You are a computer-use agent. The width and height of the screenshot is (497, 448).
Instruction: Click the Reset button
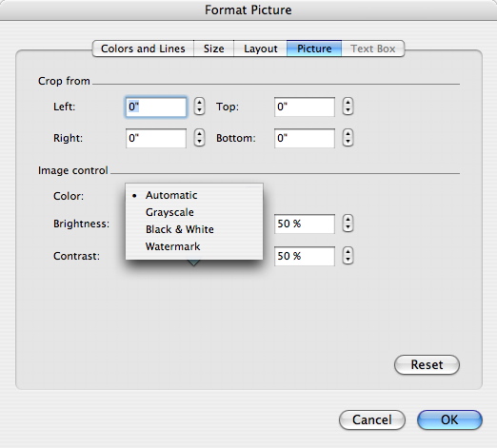coord(427,364)
